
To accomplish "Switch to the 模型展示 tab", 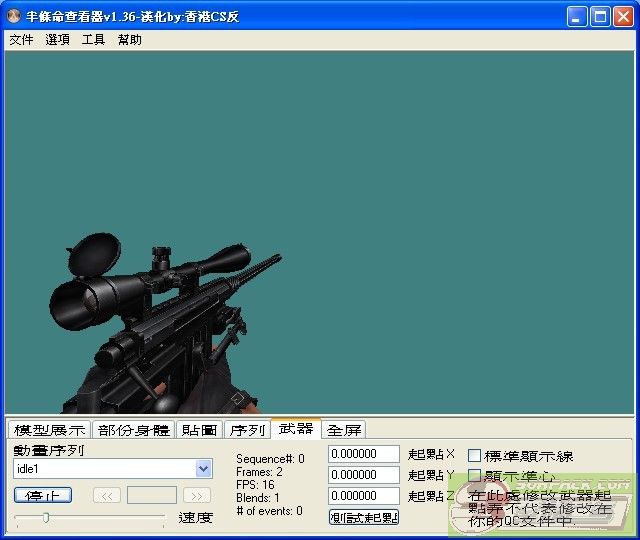I will coord(49,430).
